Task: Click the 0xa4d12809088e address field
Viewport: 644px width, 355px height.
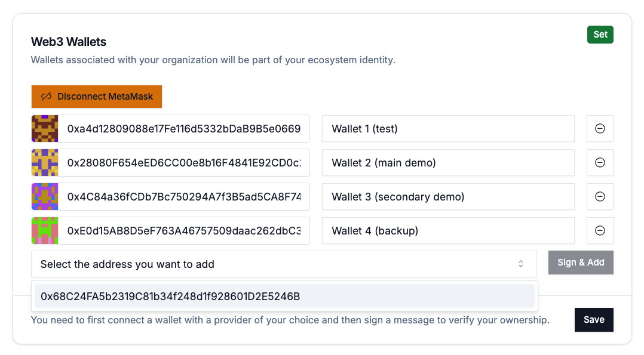Action: coord(184,129)
